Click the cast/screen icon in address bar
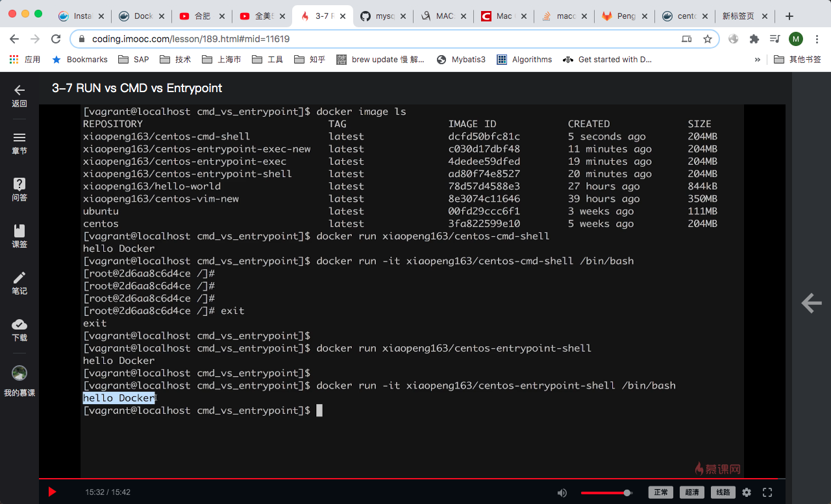This screenshot has height=504, width=831. 687,39
